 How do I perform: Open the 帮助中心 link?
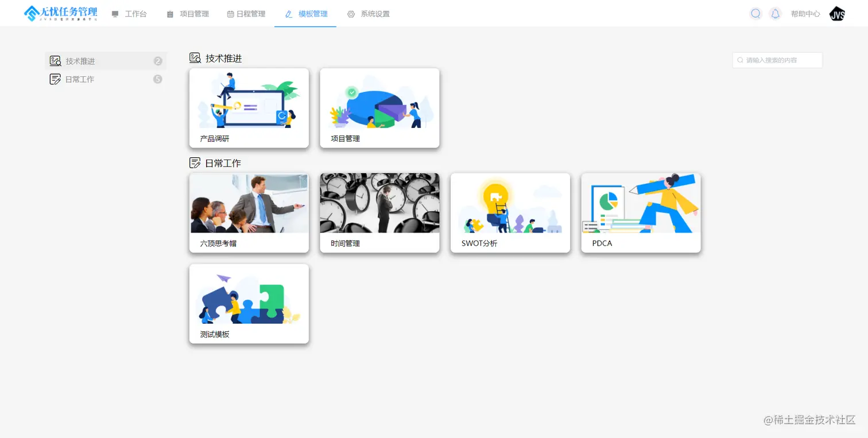(805, 14)
